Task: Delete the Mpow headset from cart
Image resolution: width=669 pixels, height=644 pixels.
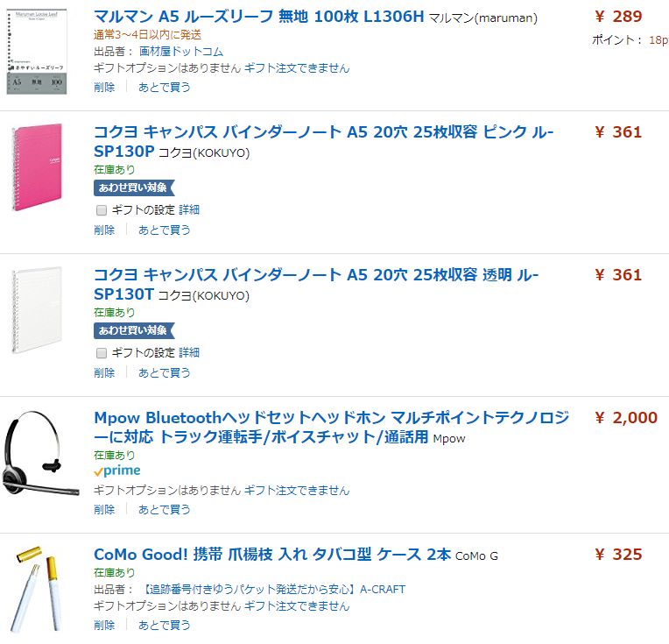Action: 104,509
